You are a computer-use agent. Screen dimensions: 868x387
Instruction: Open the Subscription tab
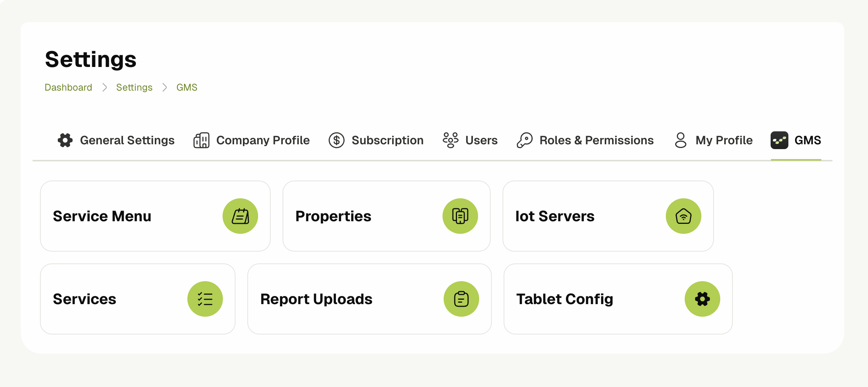(x=387, y=140)
